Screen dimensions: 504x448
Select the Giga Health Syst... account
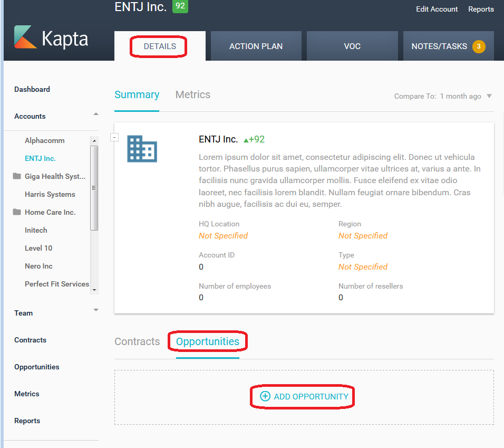(55, 177)
